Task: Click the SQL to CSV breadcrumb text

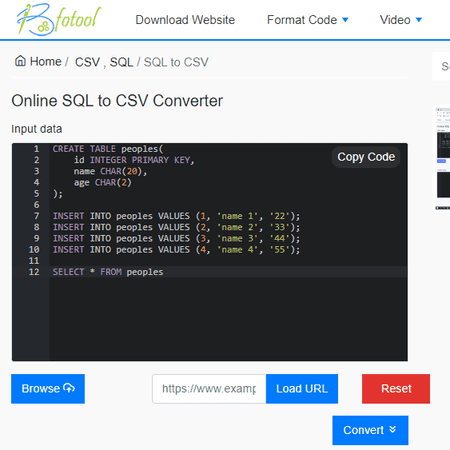Action: [x=176, y=62]
